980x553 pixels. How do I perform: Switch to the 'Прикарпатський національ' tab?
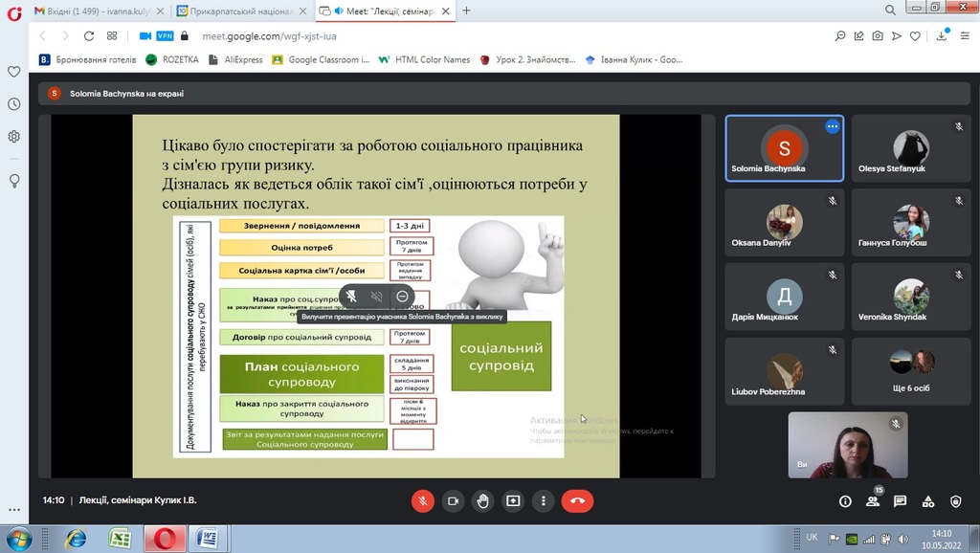(x=239, y=11)
